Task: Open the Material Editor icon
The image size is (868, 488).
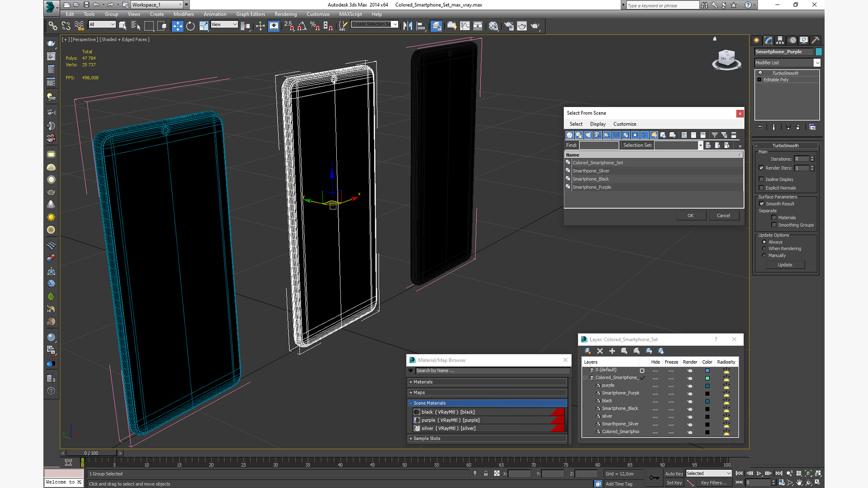Action: pos(493,26)
